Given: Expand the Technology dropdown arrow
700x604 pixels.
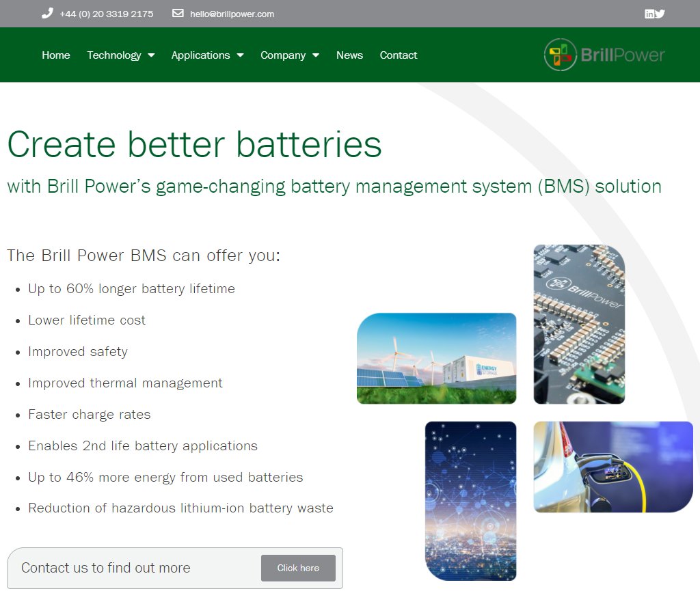Looking at the screenshot, I should (151, 55).
